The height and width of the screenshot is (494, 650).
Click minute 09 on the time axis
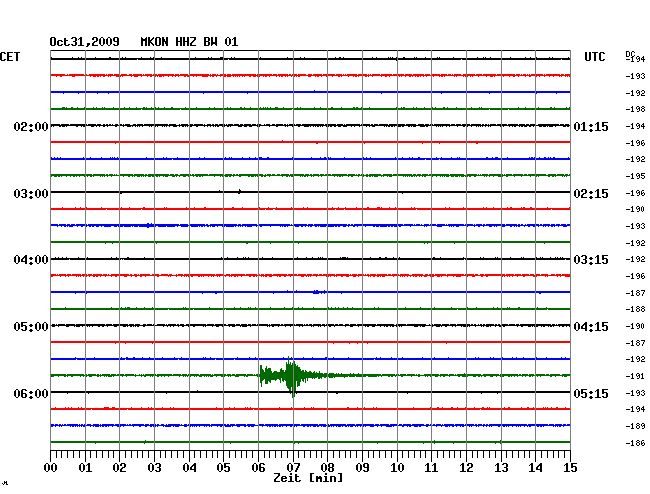[362, 467]
